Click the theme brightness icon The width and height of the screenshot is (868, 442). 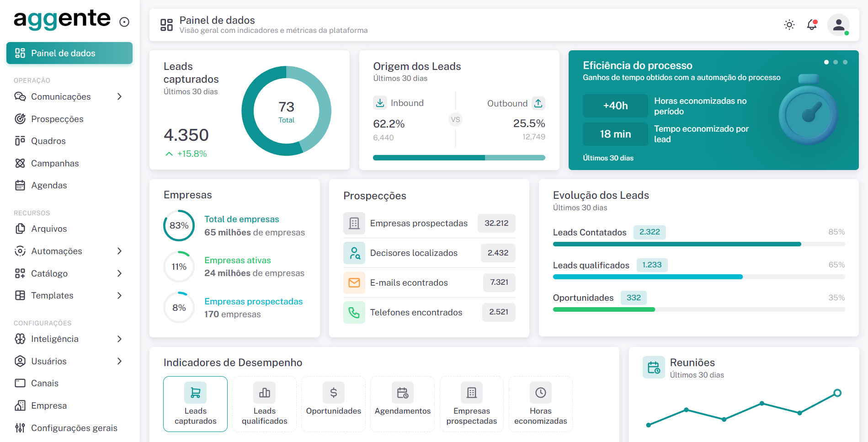[789, 25]
